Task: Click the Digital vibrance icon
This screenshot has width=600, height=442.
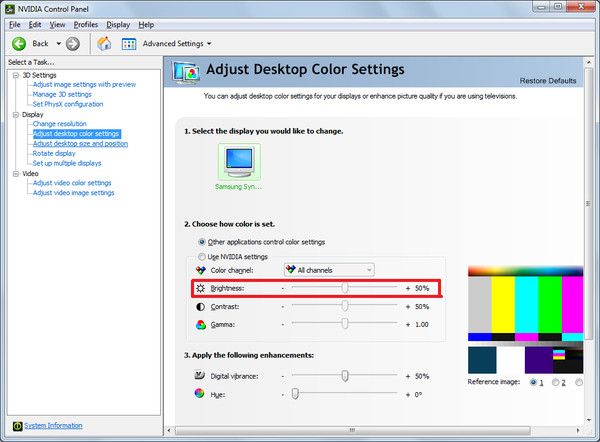Action: tap(199, 375)
